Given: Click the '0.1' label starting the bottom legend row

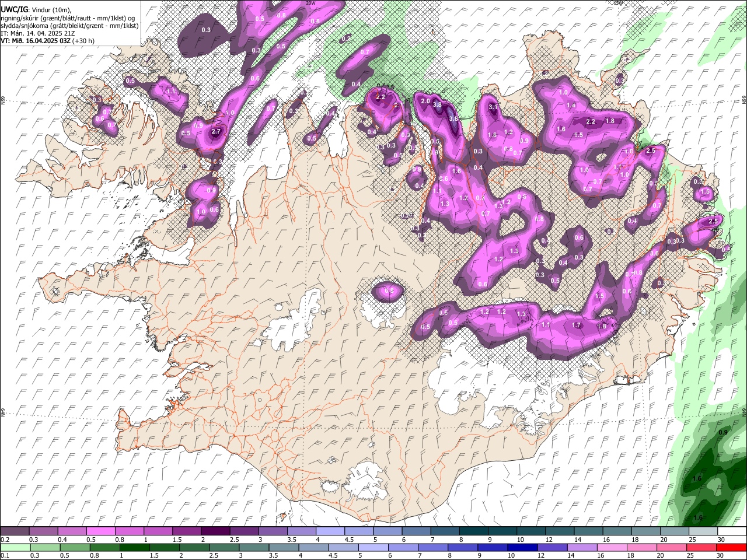Looking at the screenshot, I should 5,555.
